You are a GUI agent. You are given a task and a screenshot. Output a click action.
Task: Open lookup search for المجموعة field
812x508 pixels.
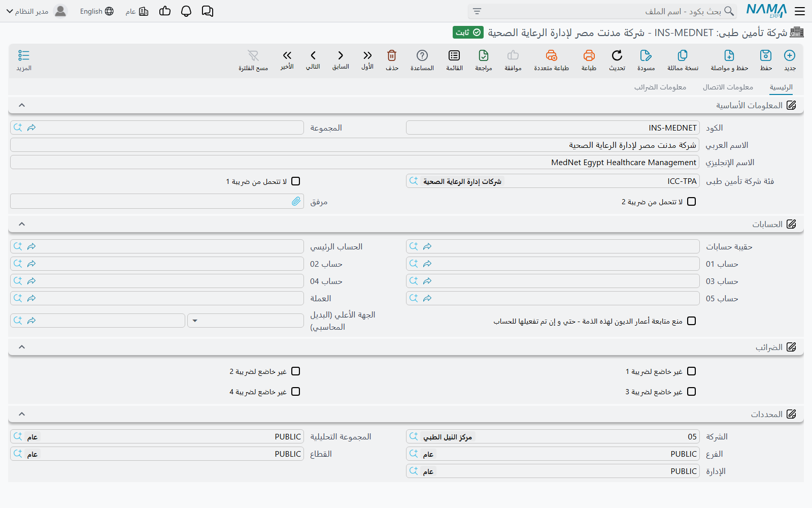click(x=18, y=128)
